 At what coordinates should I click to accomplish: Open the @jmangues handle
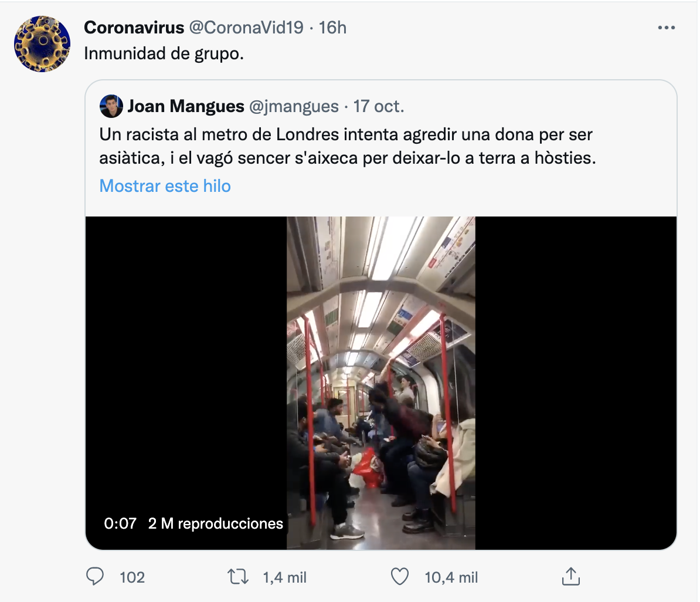pyautogui.click(x=294, y=106)
